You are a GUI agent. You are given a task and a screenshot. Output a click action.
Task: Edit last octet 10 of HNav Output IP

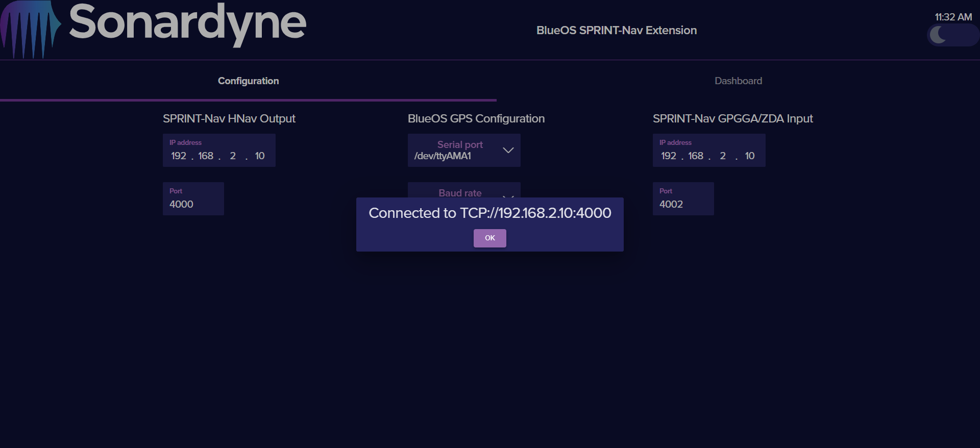pos(260,156)
